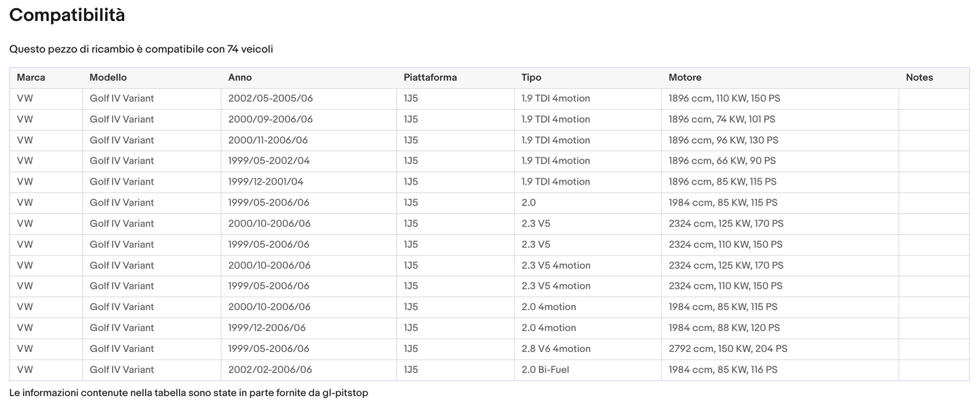This screenshot has width=980, height=409.
Task: Select the 2.0 Bi-Fuel type cell
Action: coord(545,370)
